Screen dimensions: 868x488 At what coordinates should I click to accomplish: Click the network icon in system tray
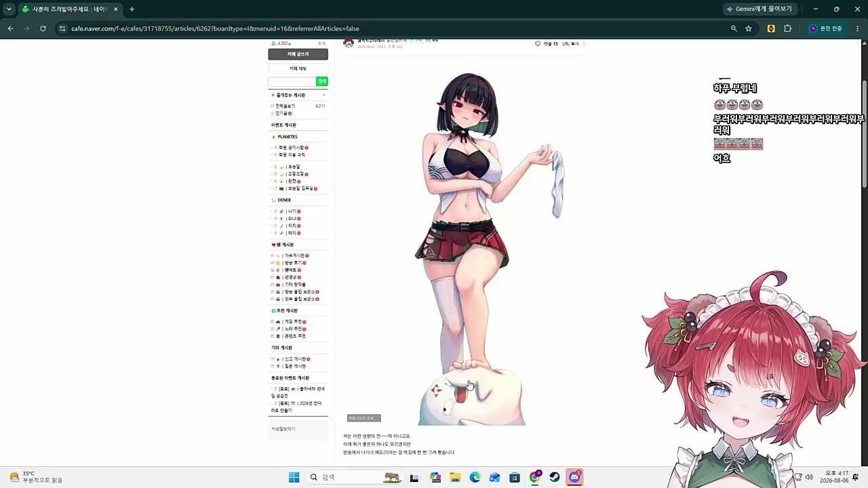point(798,477)
